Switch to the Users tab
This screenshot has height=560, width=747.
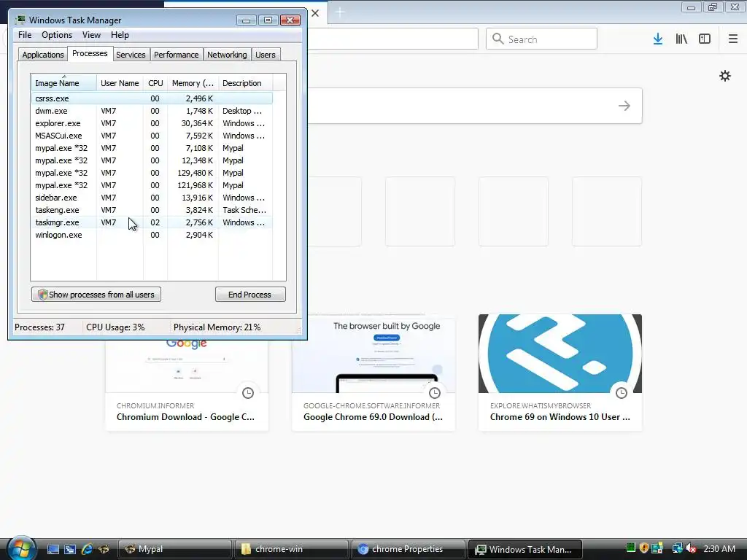[x=266, y=55]
